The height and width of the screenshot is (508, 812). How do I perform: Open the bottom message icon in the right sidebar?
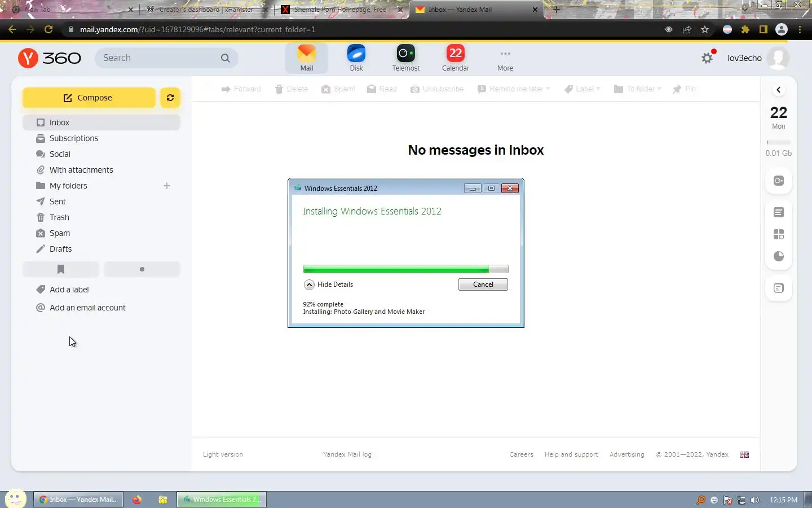click(778, 288)
